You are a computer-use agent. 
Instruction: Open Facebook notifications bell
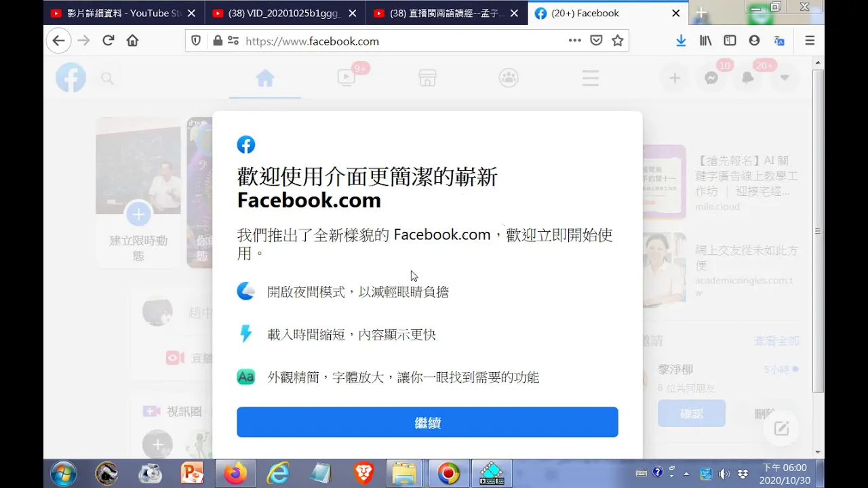748,79
